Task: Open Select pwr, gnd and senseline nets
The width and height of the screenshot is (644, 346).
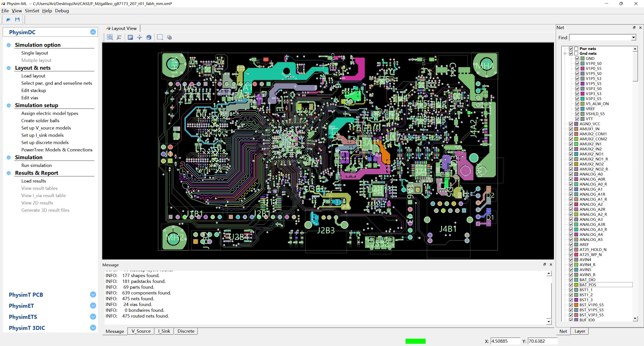Action: pyautogui.click(x=57, y=83)
